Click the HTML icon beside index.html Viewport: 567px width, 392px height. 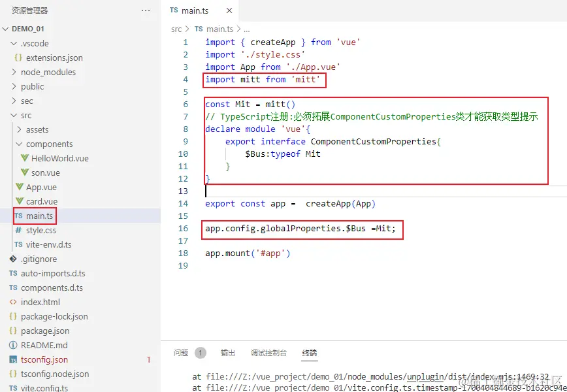pos(13,302)
